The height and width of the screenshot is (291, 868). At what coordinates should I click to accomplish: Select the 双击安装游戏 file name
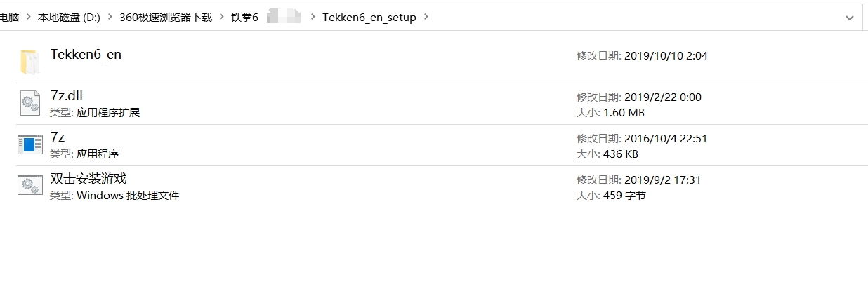coord(88,179)
